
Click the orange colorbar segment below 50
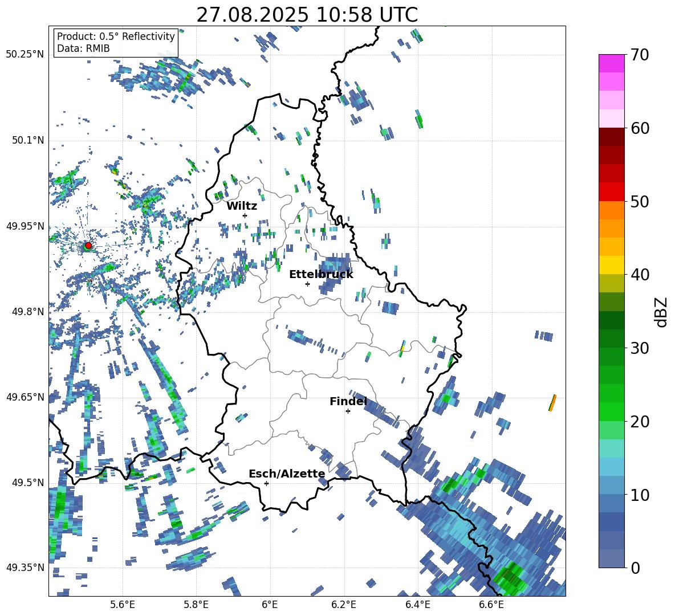click(x=611, y=210)
